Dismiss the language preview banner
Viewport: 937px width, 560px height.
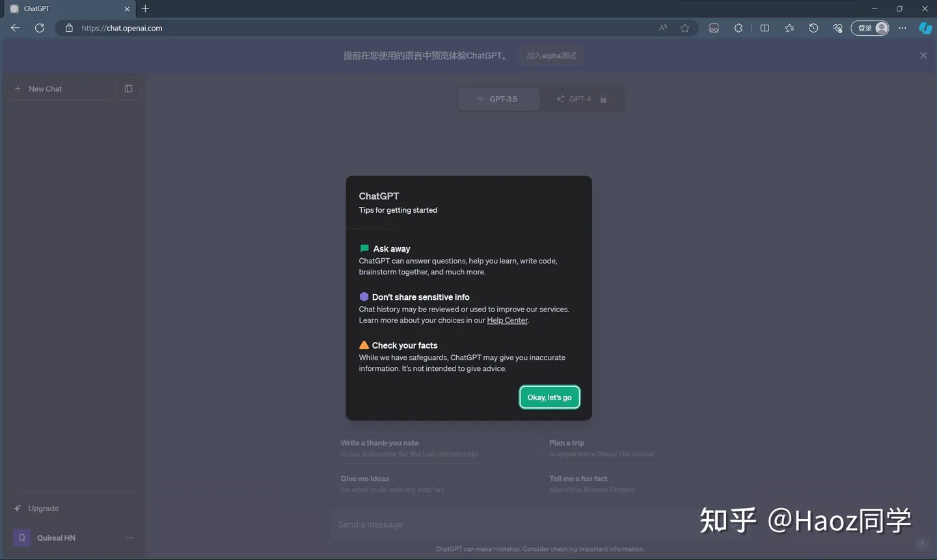[x=923, y=55]
